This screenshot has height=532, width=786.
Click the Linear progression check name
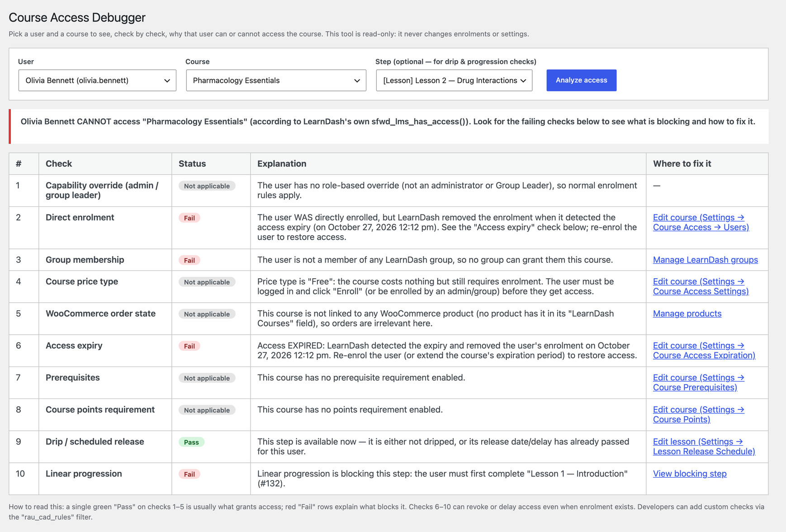pyautogui.click(x=84, y=474)
